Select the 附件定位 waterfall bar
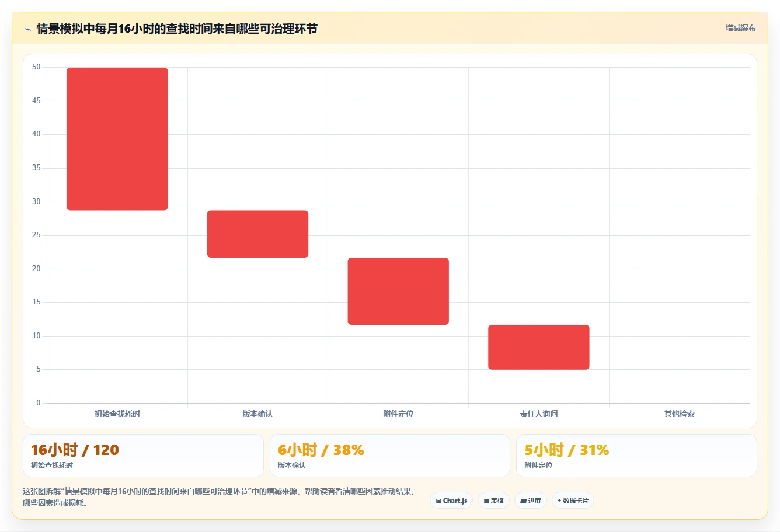The image size is (780, 532). click(x=398, y=291)
